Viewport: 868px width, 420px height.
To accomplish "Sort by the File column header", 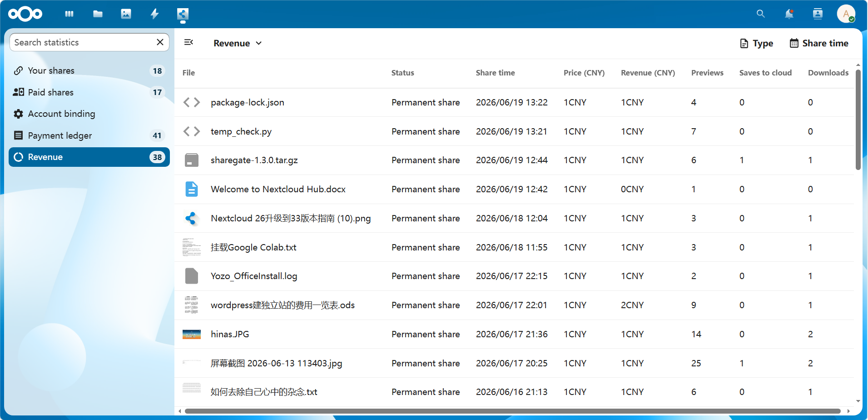I will point(188,73).
